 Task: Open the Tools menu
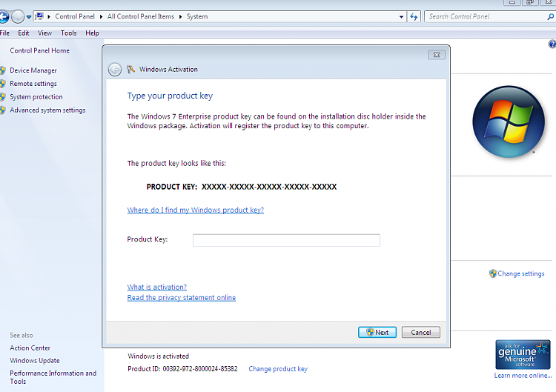(x=68, y=33)
